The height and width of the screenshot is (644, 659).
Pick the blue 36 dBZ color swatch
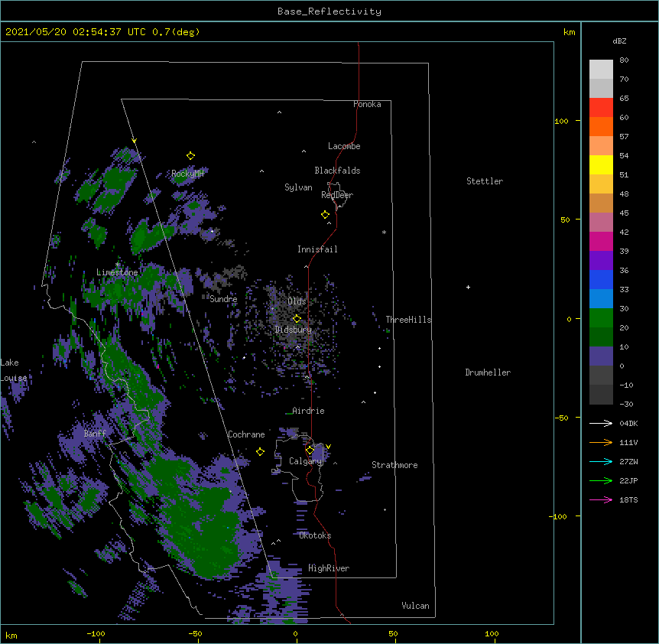point(601,279)
